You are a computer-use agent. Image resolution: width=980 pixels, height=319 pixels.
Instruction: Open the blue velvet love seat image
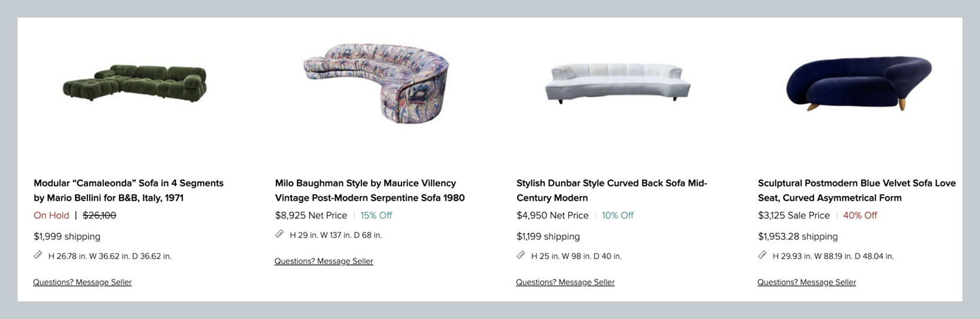click(859, 83)
